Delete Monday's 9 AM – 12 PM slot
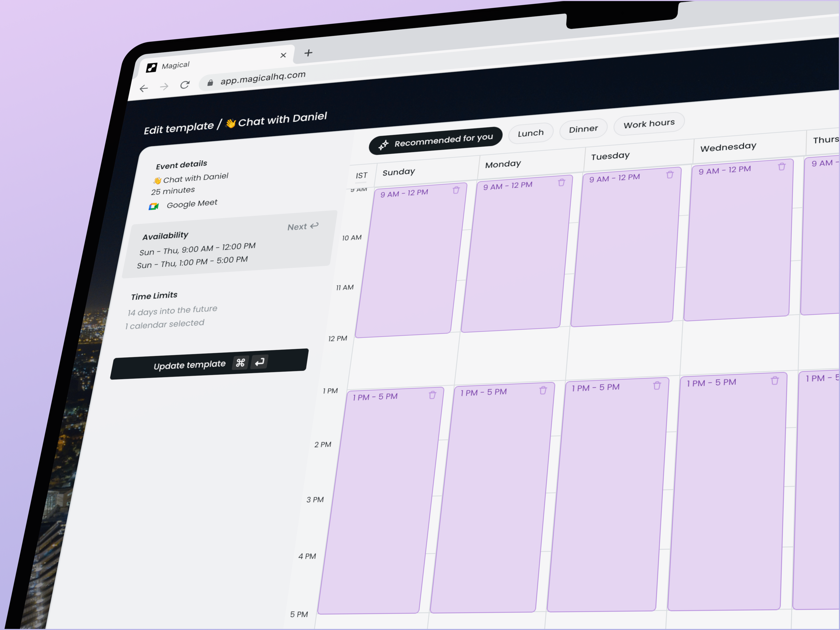840x630 pixels. point(561,183)
